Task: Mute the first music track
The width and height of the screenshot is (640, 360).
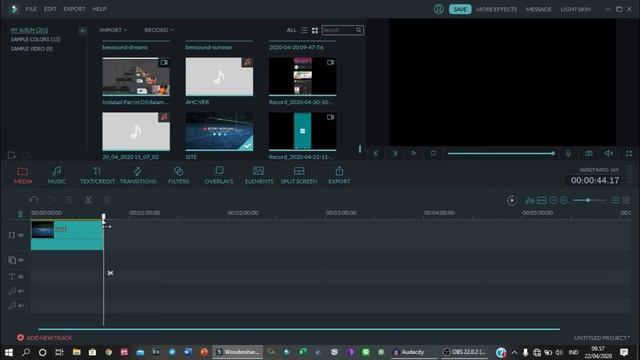Action: 21,291
